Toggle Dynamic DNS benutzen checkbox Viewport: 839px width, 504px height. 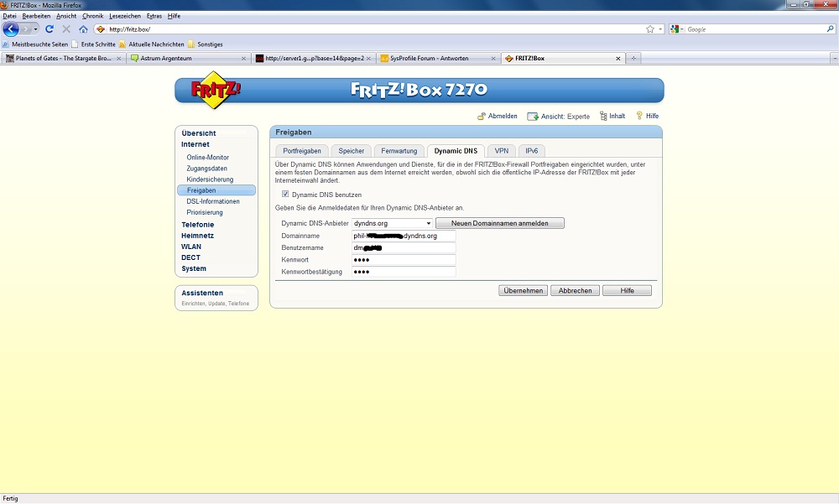click(285, 195)
